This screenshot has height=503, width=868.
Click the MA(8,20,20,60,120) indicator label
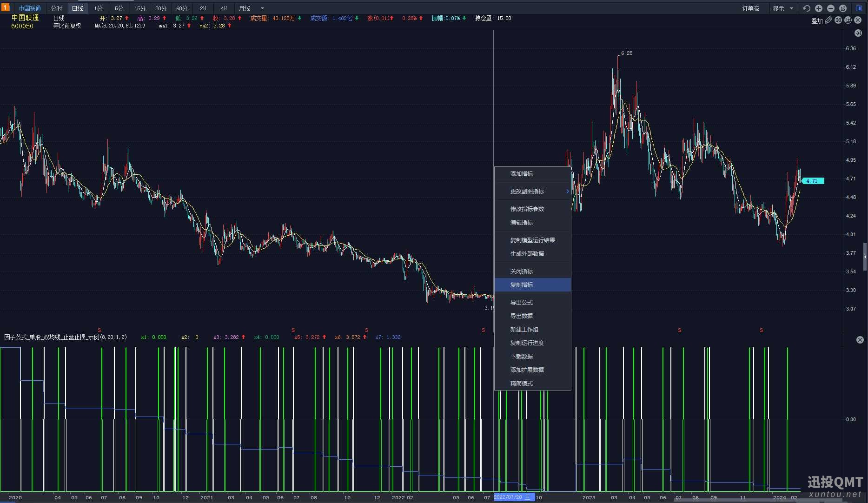[120, 26]
